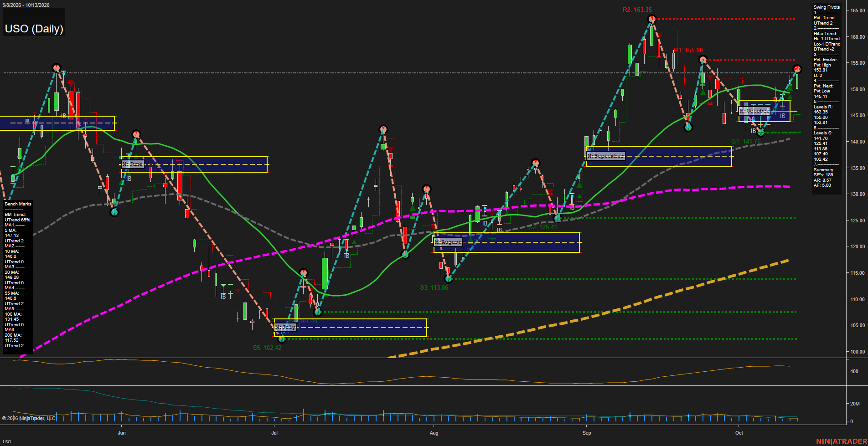This screenshot has width=868, height=446.
Task: Click the Summary SP's: 186 entry
Action: tap(823, 172)
